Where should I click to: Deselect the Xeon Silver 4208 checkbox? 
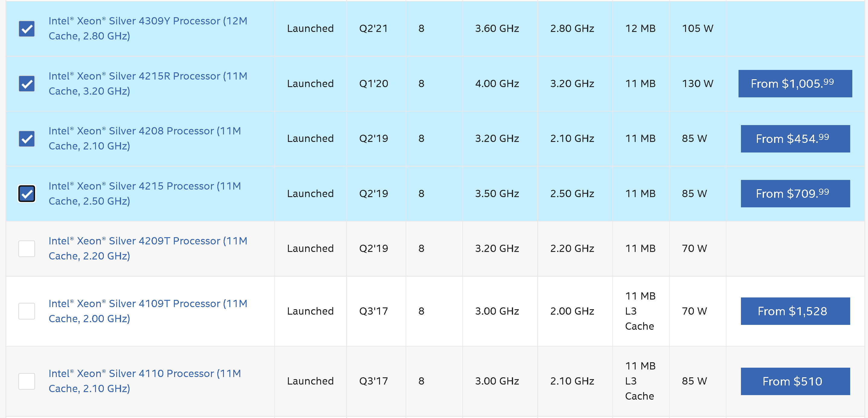tap(27, 139)
